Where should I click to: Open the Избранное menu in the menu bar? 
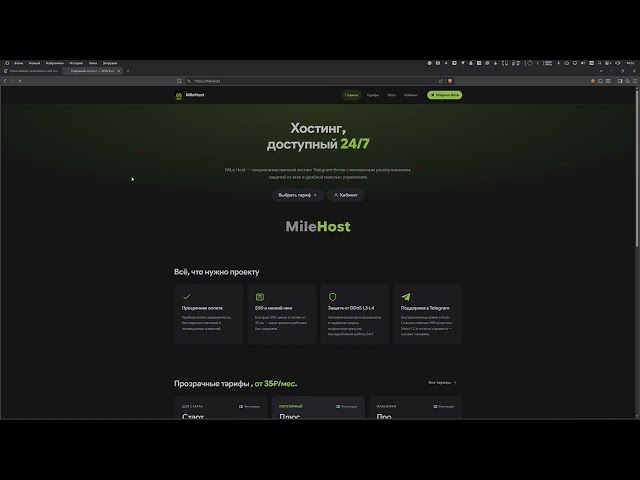(54, 63)
